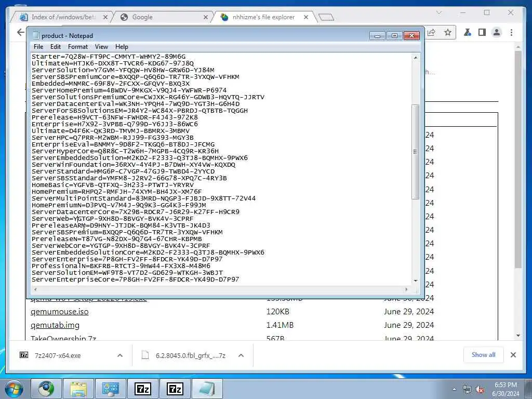Image resolution: width=532 pixels, height=399 pixels.
Task: Click Notepad horizontal scrollbar left arrow
Action: coord(35,289)
